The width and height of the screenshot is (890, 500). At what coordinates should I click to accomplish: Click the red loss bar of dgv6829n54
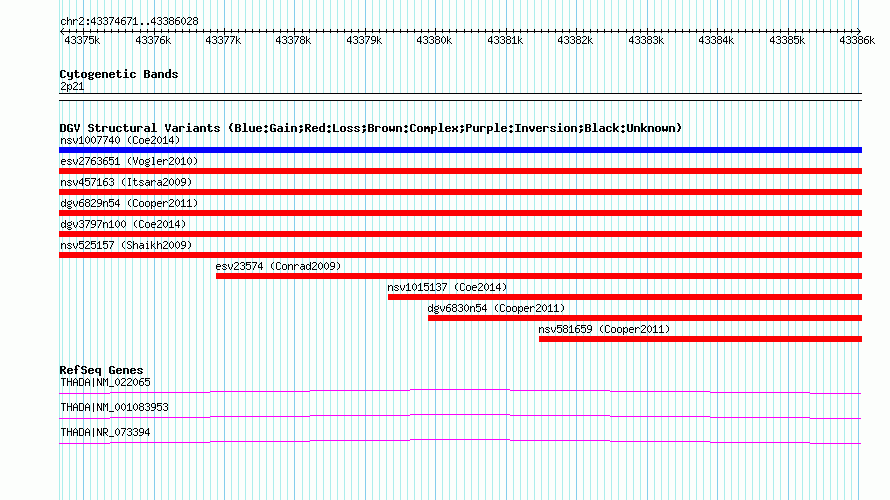[x=460, y=213]
